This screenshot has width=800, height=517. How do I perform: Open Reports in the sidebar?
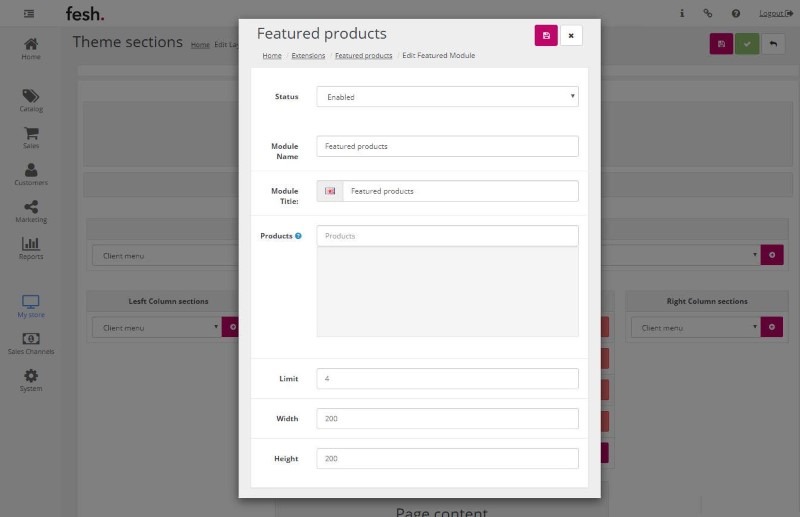pos(31,248)
